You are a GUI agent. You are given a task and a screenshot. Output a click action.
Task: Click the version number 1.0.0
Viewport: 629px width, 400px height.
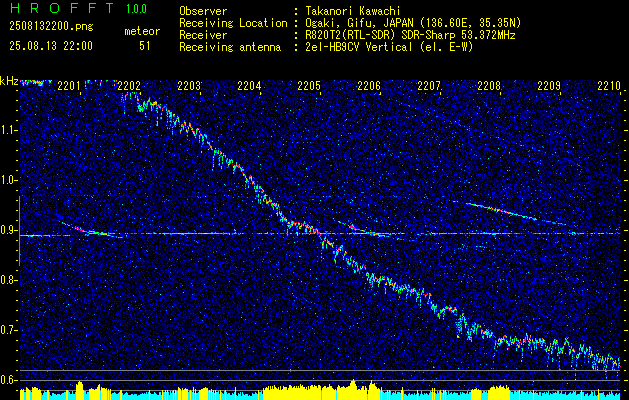click(x=136, y=9)
